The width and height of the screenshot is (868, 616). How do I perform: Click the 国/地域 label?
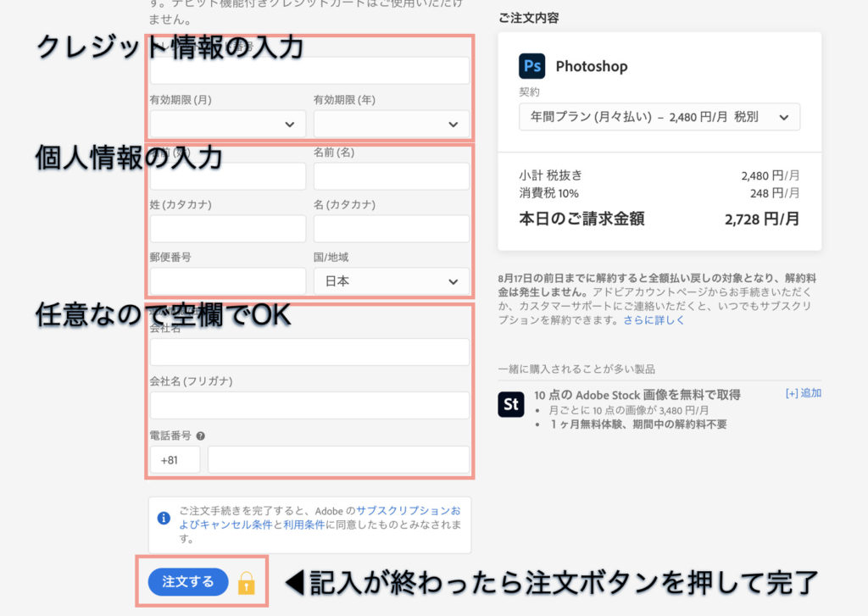point(331,258)
